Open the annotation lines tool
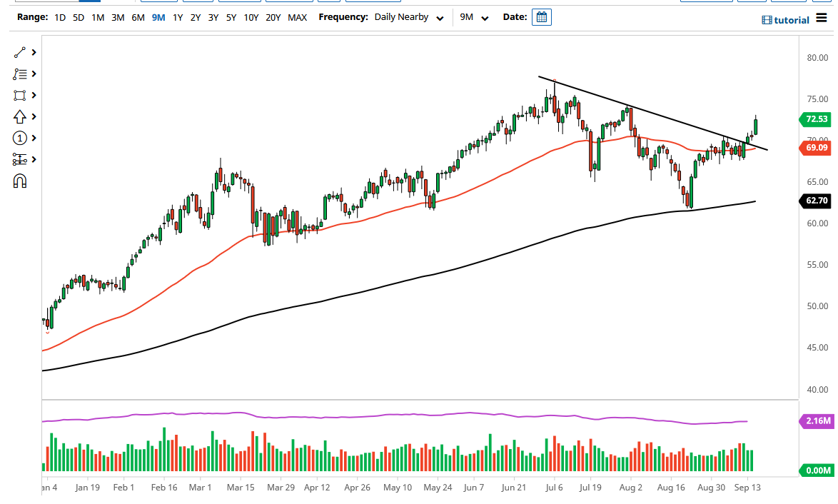Image resolution: width=838 pixels, height=504 pixels. [x=19, y=74]
